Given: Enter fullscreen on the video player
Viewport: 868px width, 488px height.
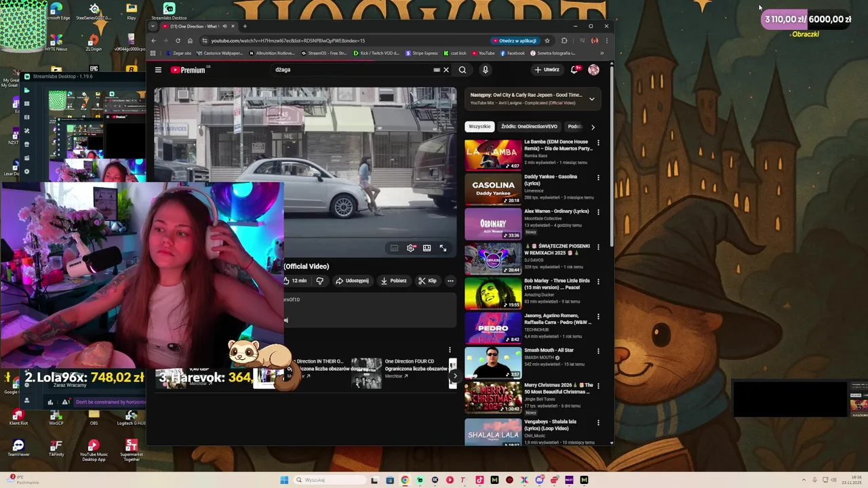Looking at the screenshot, I should 443,248.
